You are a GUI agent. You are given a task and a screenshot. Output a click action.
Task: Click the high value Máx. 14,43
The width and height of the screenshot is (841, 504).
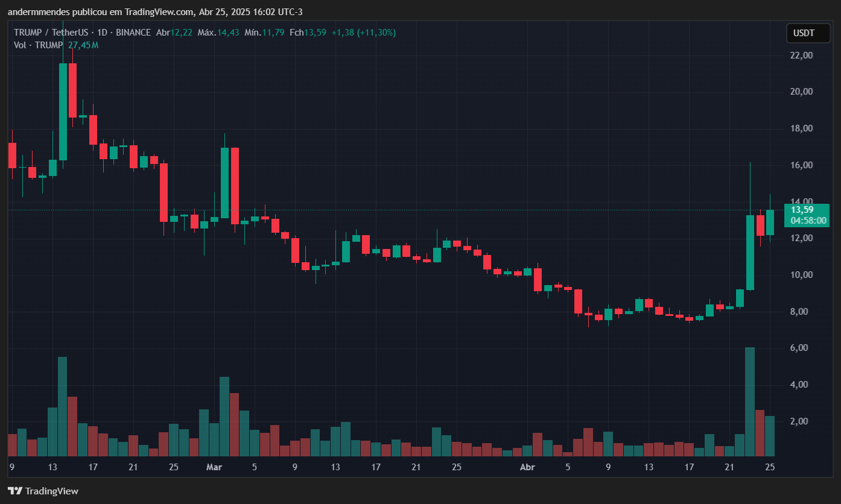pyautogui.click(x=218, y=33)
